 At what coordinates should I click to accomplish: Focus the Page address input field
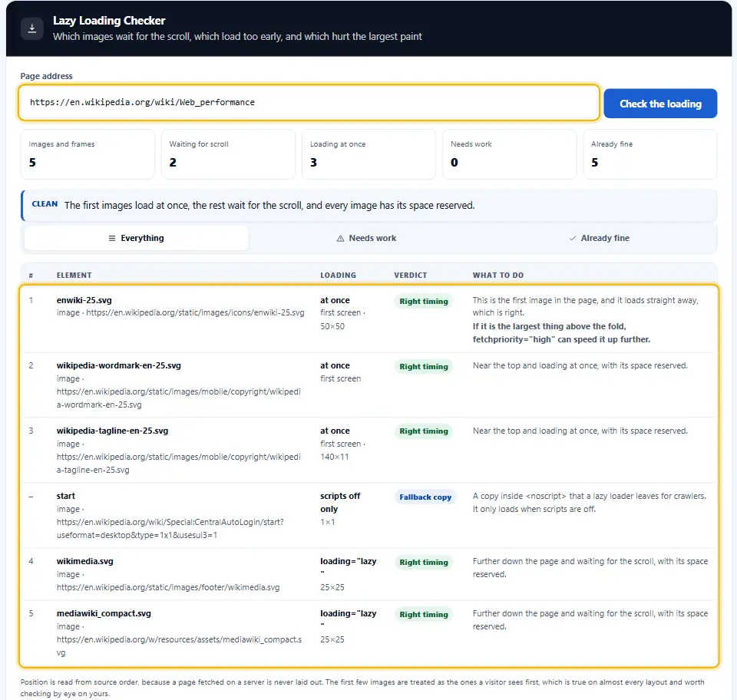click(309, 102)
